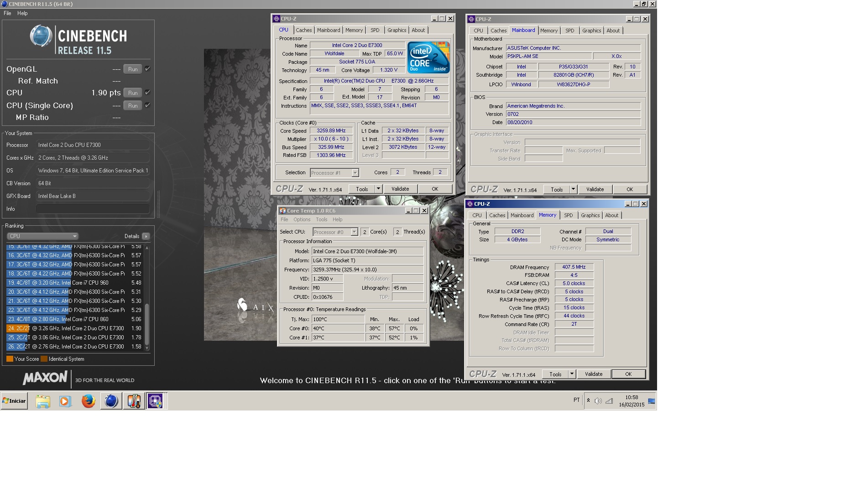
Task: Select ranking row 24 E7300 3.26 GHz
Action: (x=75, y=328)
